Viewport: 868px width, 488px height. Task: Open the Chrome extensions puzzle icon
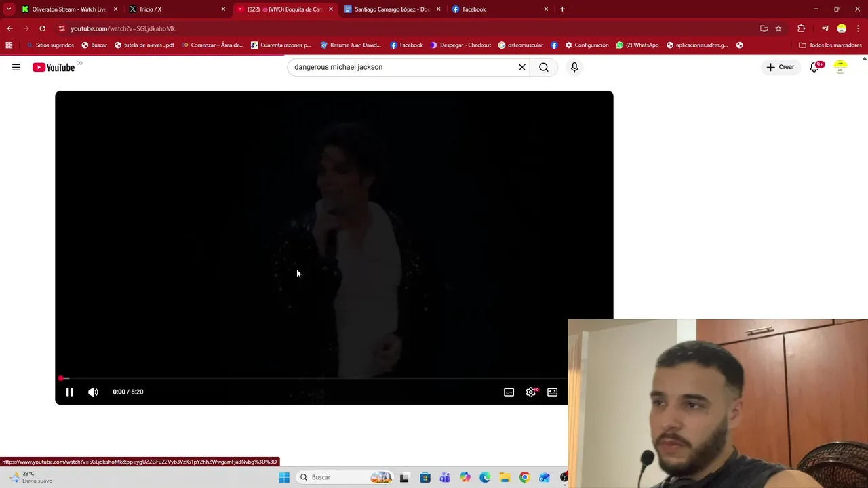pos(802,28)
